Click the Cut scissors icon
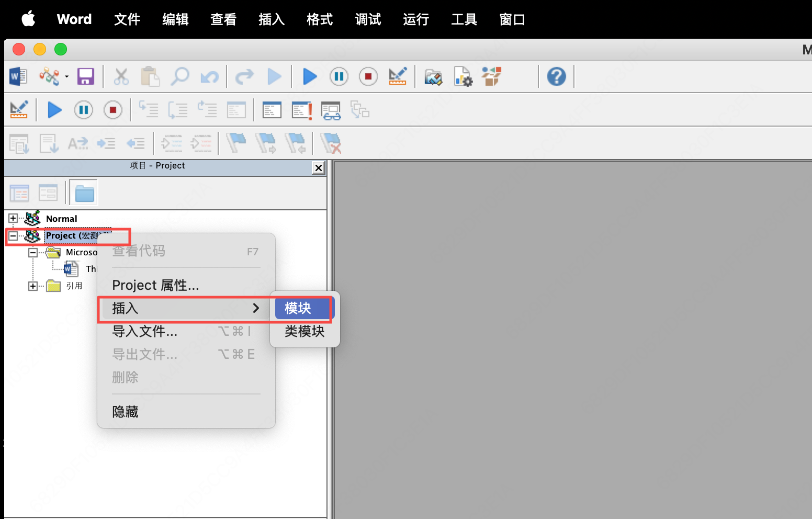Image resolution: width=812 pixels, height=519 pixels. point(121,76)
